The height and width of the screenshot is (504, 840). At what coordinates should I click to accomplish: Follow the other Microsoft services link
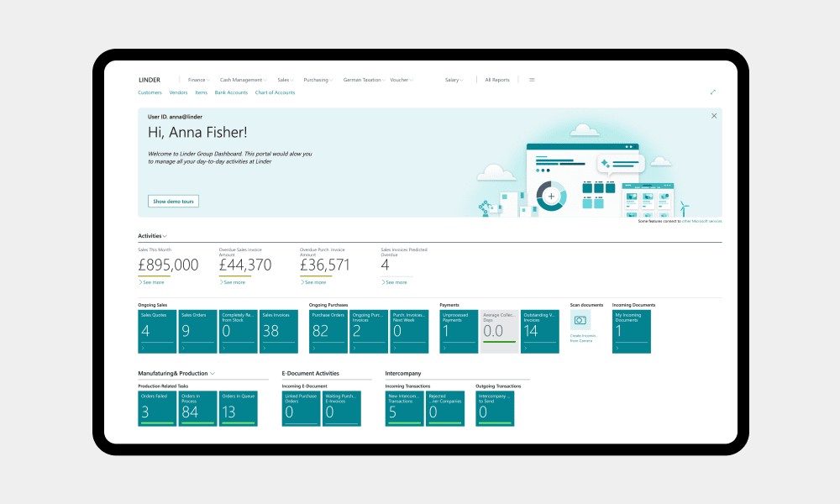[x=701, y=221]
